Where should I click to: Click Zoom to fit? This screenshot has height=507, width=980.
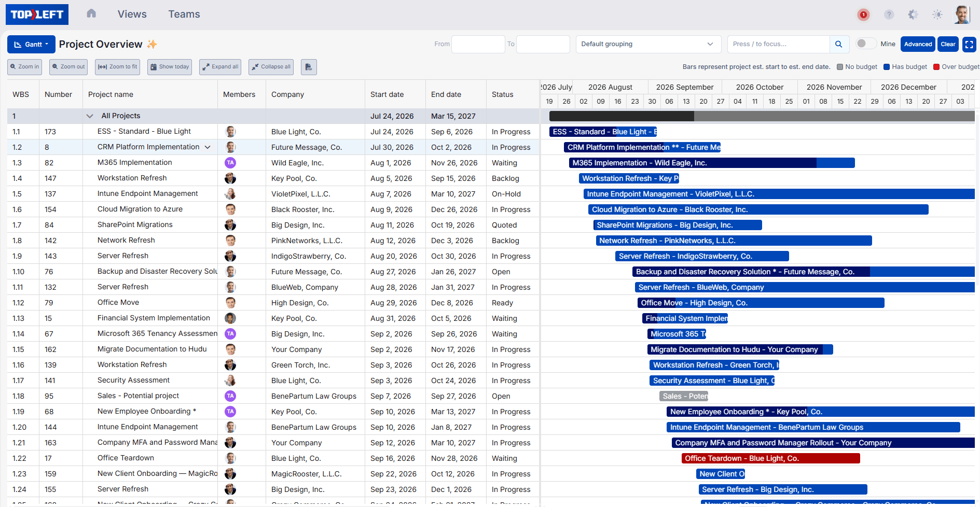(118, 67)
